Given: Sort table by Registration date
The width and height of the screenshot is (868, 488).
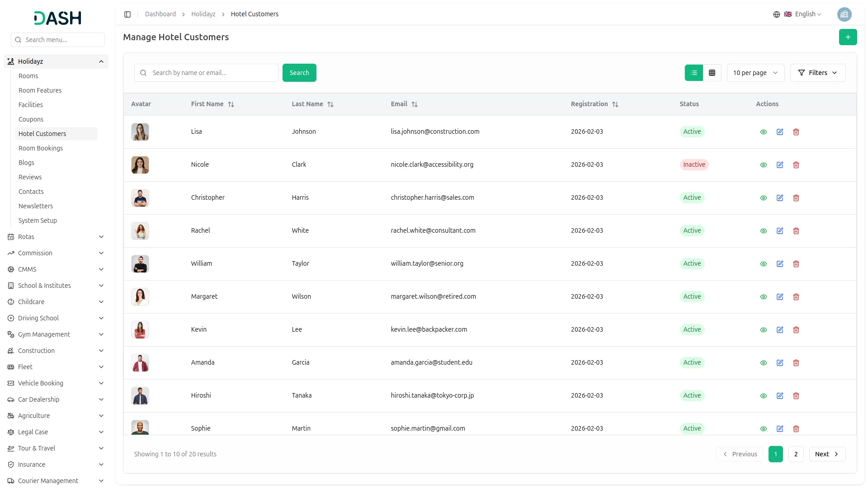Looking at the screenshot, I should pyautogui.click(x=615, y=104).
